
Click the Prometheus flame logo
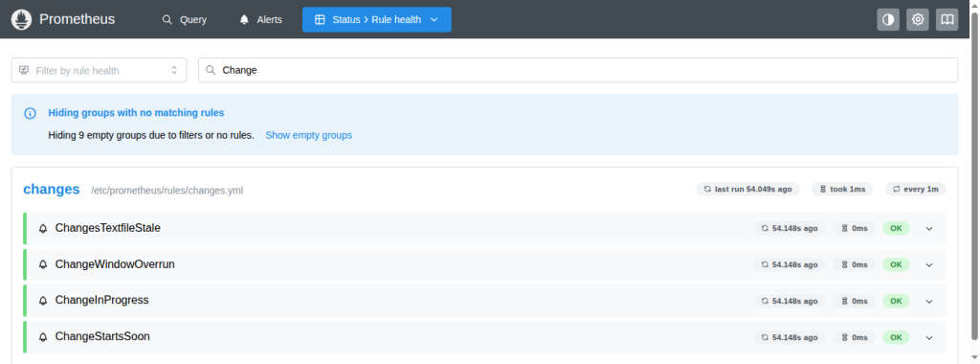click(21, 19)
